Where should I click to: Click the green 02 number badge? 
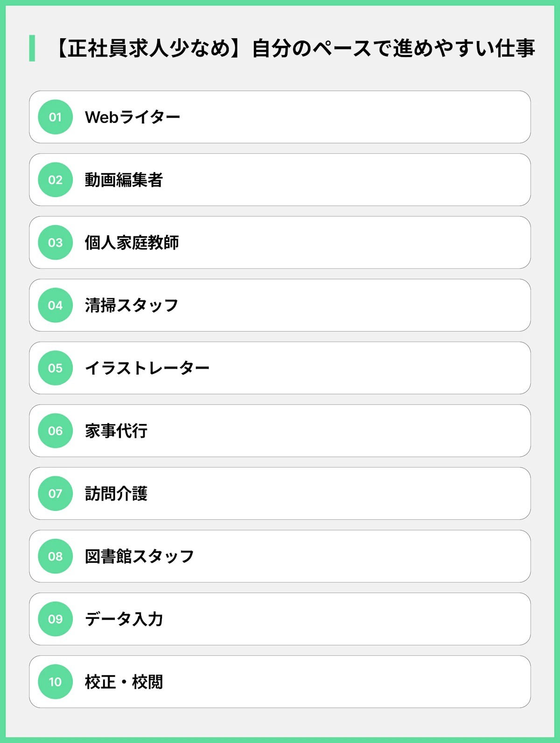(x=55, y=180)
